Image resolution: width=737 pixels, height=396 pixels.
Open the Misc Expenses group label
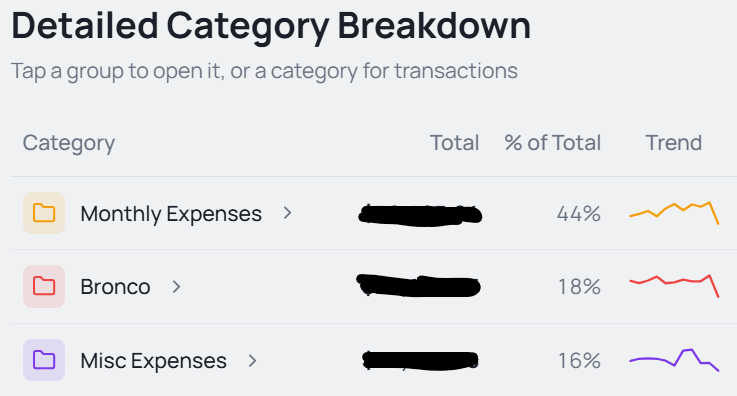(153, 361)
